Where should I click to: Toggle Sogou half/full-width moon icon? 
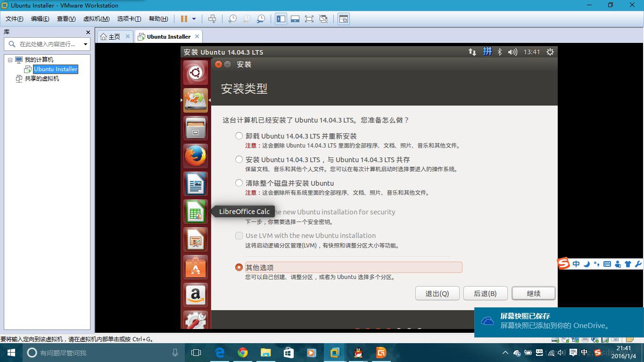(x=586, y=264)
